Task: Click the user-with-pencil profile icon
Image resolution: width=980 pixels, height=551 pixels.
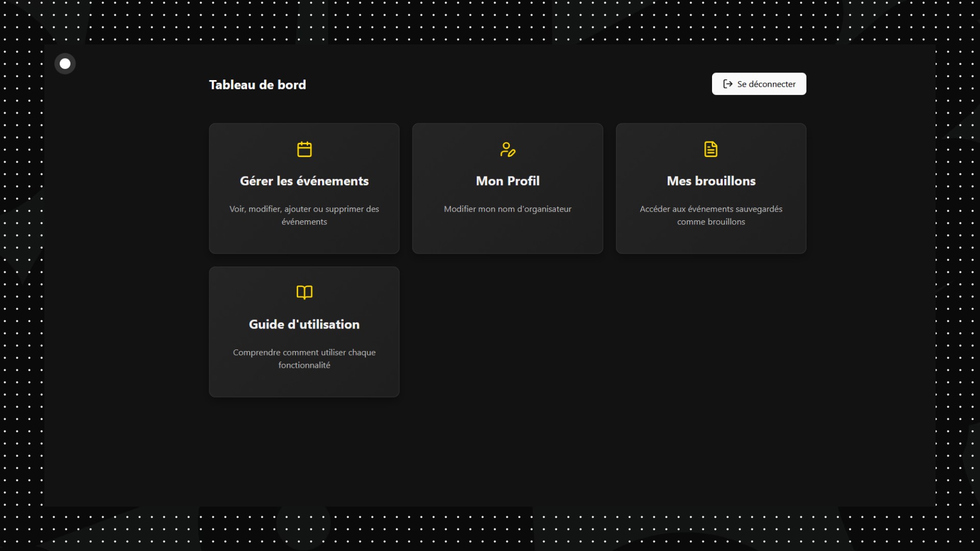Action: pyautogui.click(x=507, y=149)
